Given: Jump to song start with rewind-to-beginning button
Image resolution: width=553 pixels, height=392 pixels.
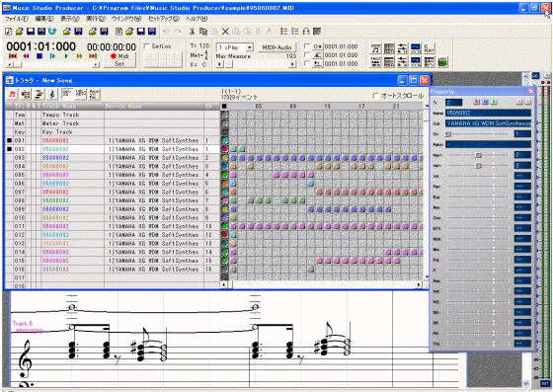Looking at the screenshot, I should click(x=12, y=56).
